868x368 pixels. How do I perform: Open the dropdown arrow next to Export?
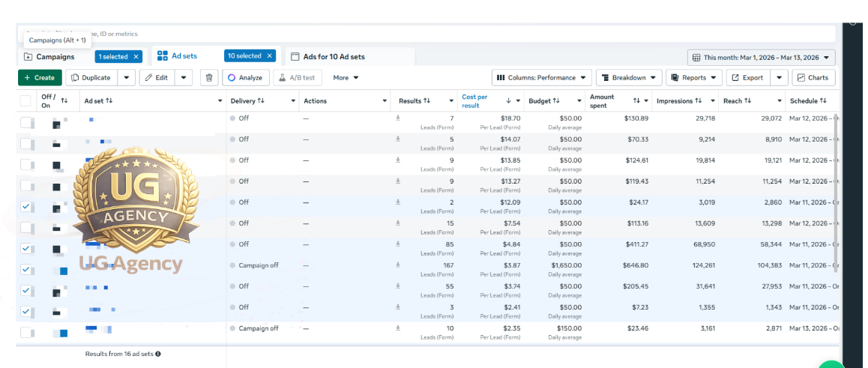780,77
